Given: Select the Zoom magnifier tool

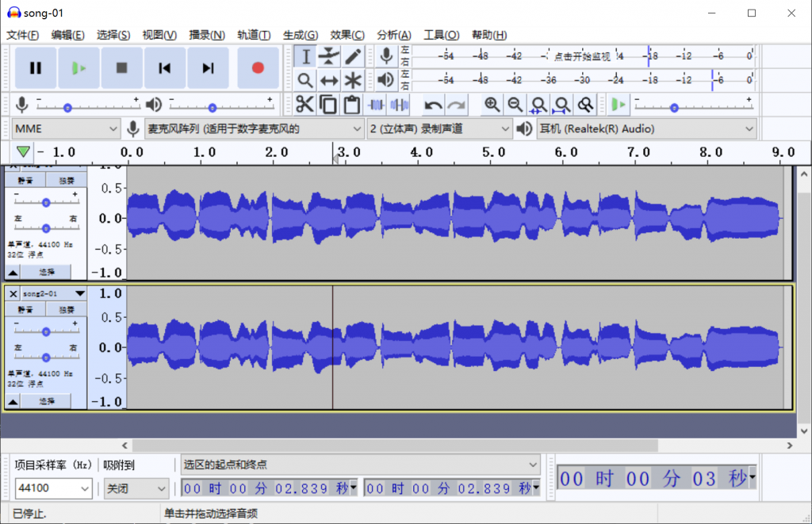Looking at the screenshot, I should 304,80.
